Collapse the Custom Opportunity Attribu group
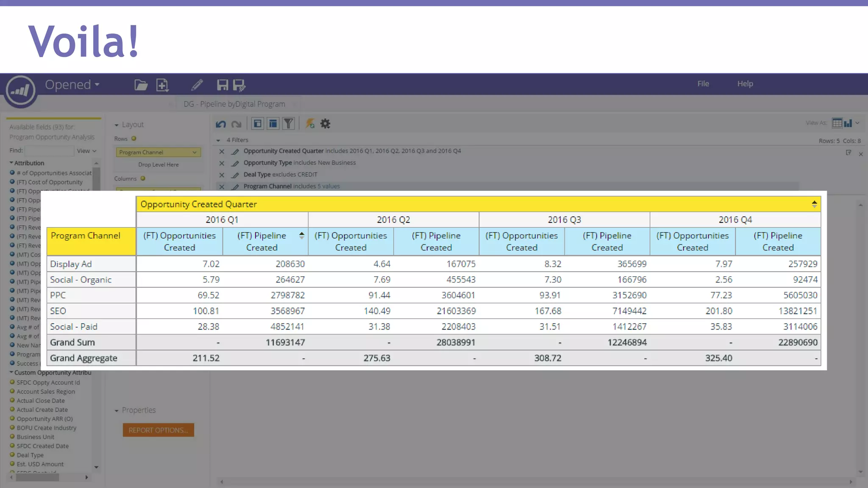This screenshot has width=868, height=488. click(x=11, y=373)
